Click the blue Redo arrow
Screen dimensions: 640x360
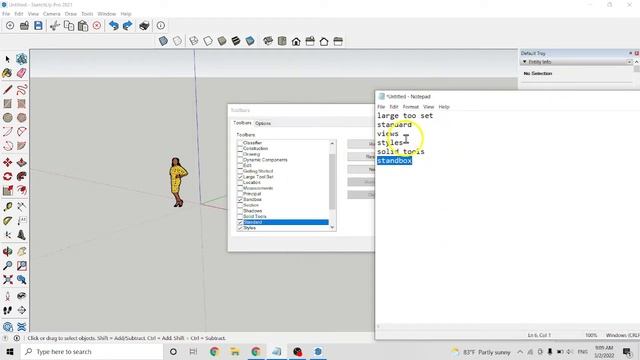127,26
